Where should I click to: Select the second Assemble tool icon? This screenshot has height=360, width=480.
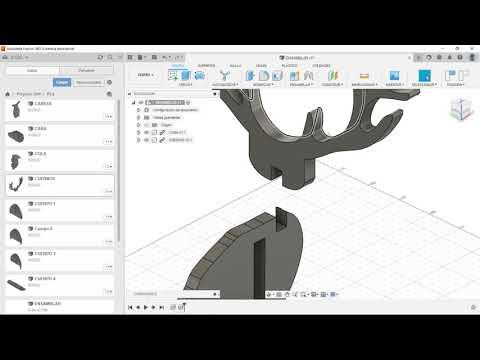coord(308,75)
